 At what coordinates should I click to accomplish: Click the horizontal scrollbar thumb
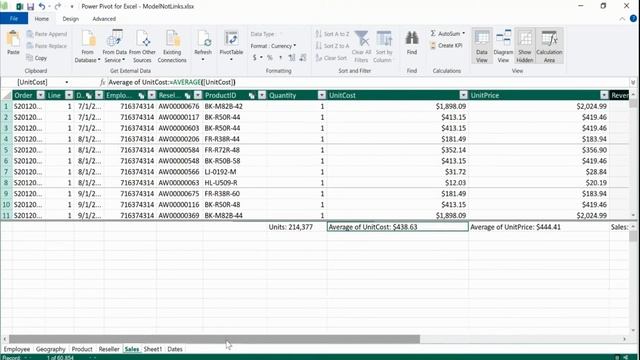tap(214, 339)
